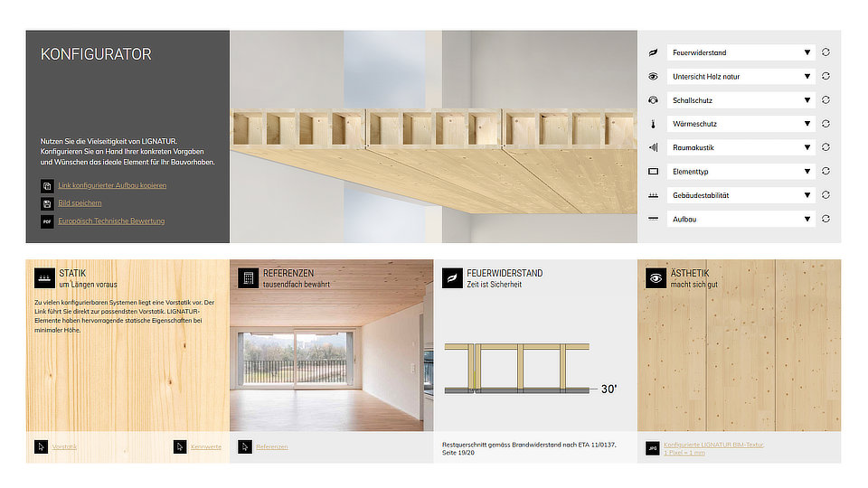Open the Gebäudestabilität selector
Screen dimensions: 868x488
click(x=741, y=195)
